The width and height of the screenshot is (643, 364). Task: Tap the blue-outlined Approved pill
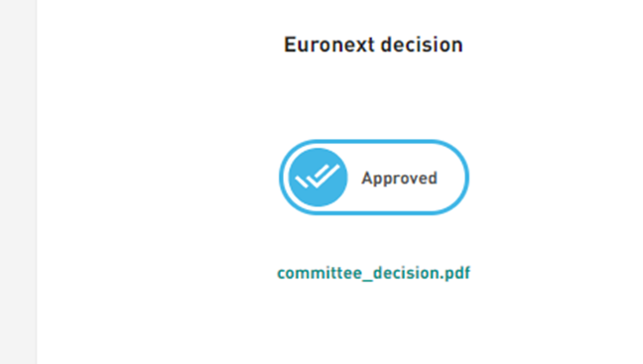point(374,178)
